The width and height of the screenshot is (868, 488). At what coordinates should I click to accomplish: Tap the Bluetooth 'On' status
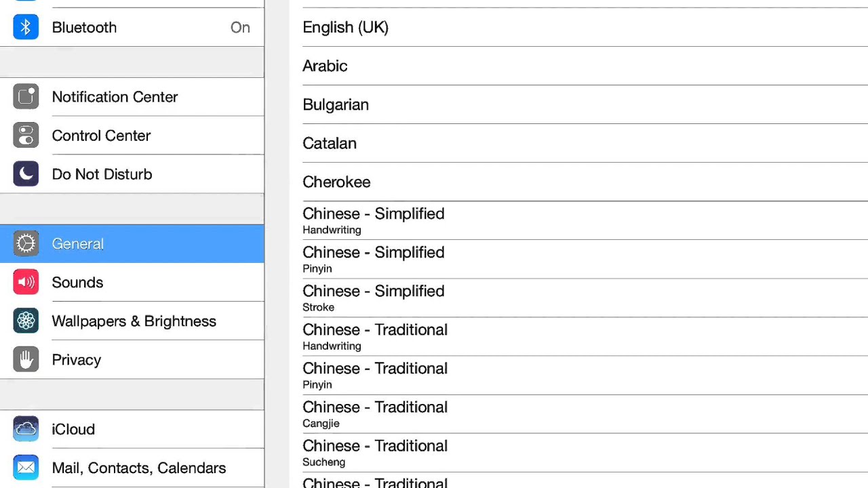(x=240, y=27)
